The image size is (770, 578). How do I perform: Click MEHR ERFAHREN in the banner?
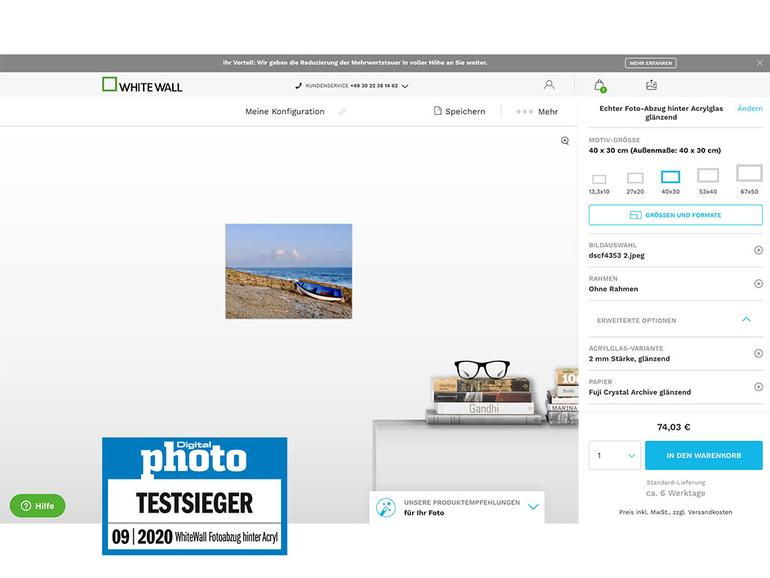(x=651, y=63)
